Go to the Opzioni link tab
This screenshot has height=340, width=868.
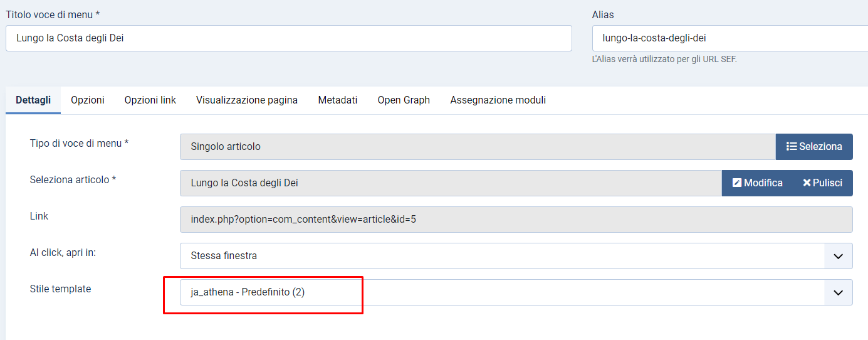click(x=150, y=100)
